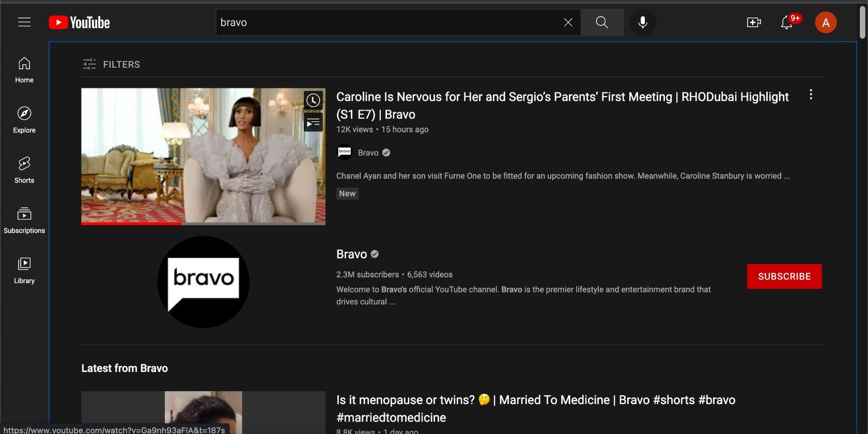
Task: Go to Home in the sidebar
Action: click(24, 70)
